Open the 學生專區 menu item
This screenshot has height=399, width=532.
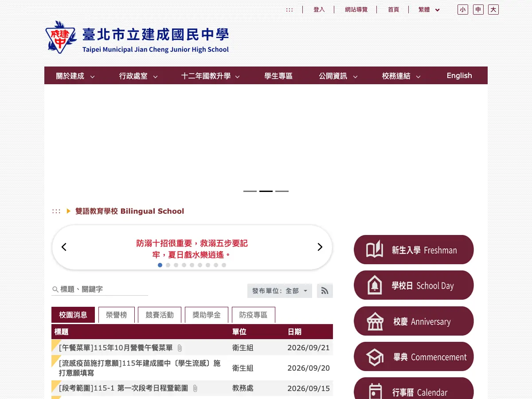pos(278,76)
